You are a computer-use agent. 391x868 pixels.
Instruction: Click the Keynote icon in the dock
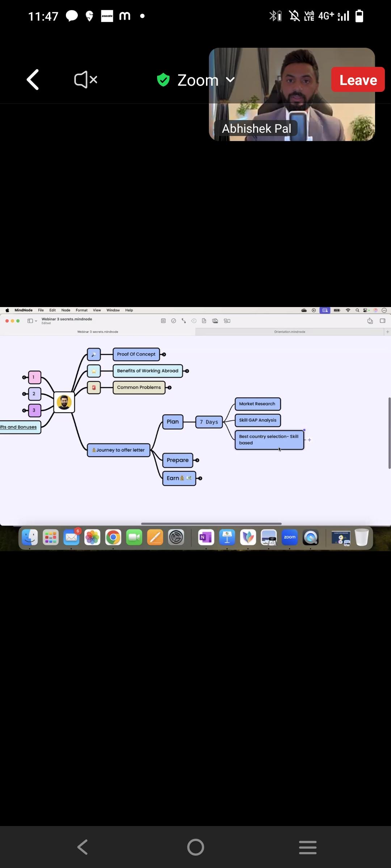point(227,538)
